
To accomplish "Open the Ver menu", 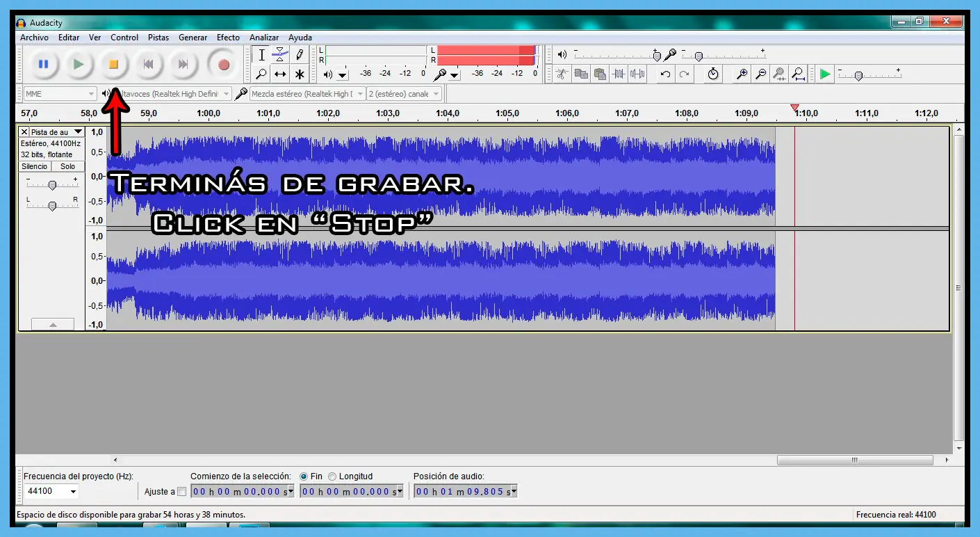I will tap(95, 38).
